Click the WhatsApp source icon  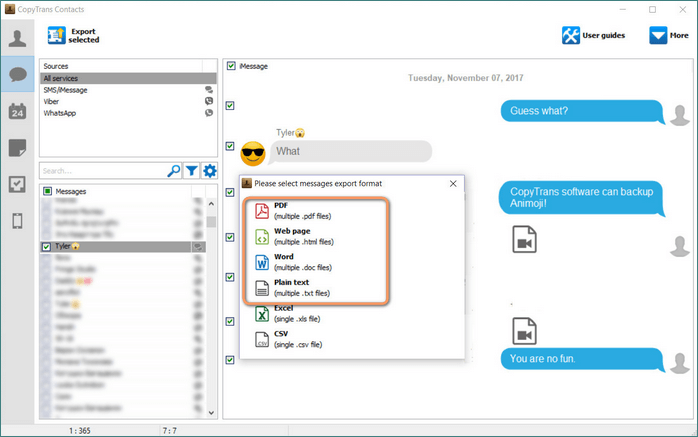tap(209, 113)
